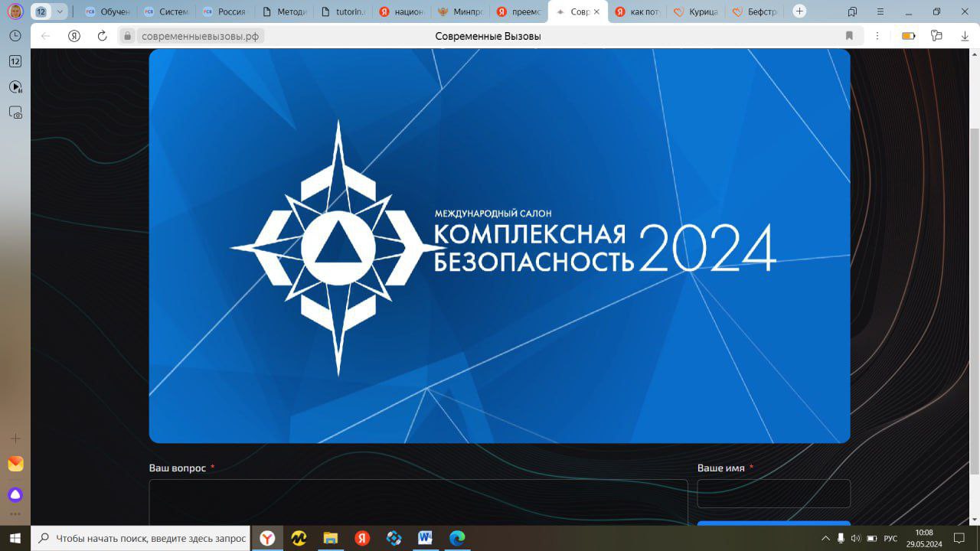The image size is (980, 551).
Task: Open File Explorer from taskbar
Action: pos(331,539)
